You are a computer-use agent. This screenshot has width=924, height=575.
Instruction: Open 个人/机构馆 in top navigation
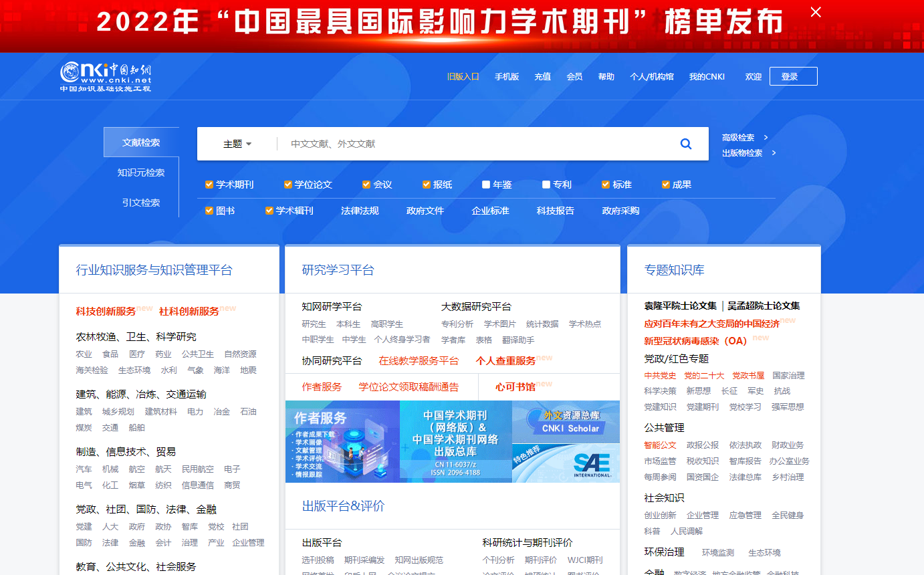coord(652,77)
